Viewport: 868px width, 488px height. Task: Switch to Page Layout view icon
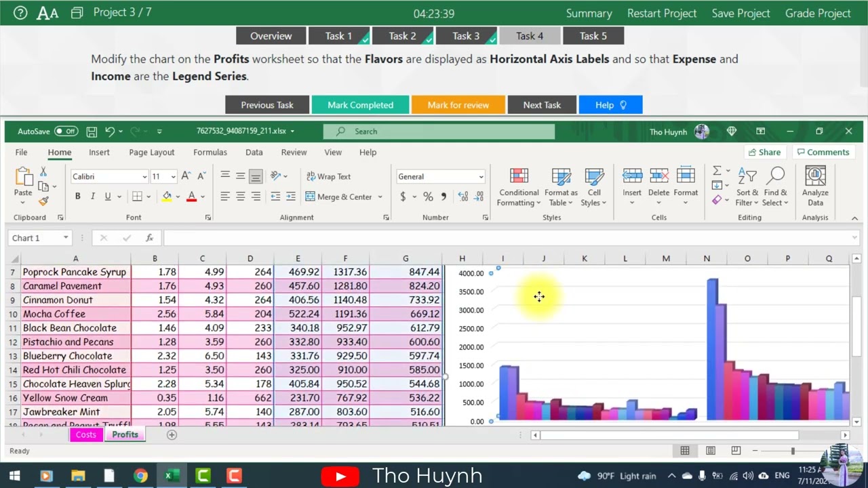(x=711, y=451)
